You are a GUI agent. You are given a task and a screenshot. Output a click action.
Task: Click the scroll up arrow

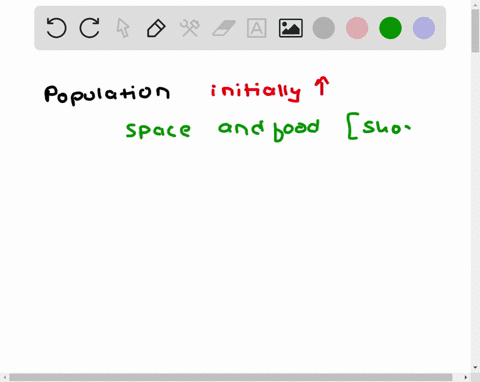(475, 4)
